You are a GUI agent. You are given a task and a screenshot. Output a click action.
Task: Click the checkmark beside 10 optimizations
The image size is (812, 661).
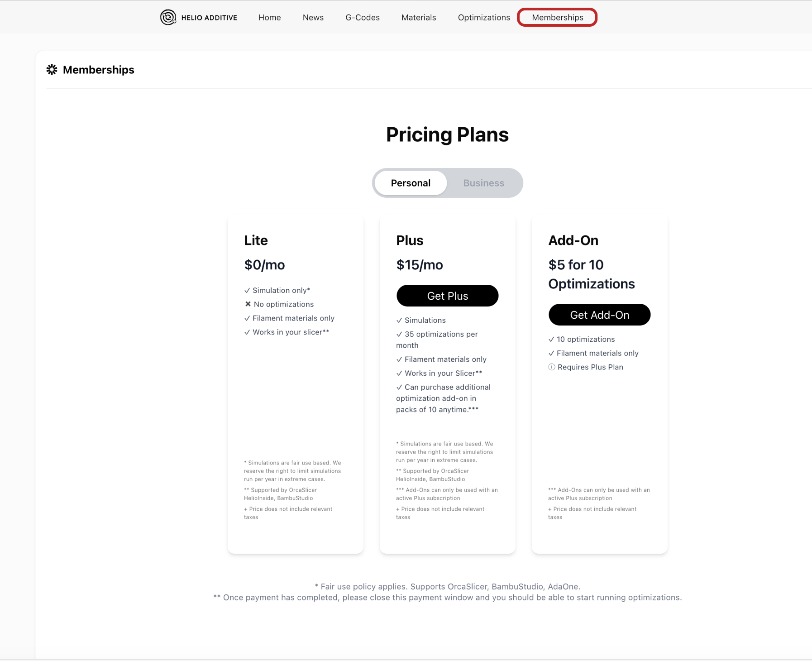[x=551, y=340]
